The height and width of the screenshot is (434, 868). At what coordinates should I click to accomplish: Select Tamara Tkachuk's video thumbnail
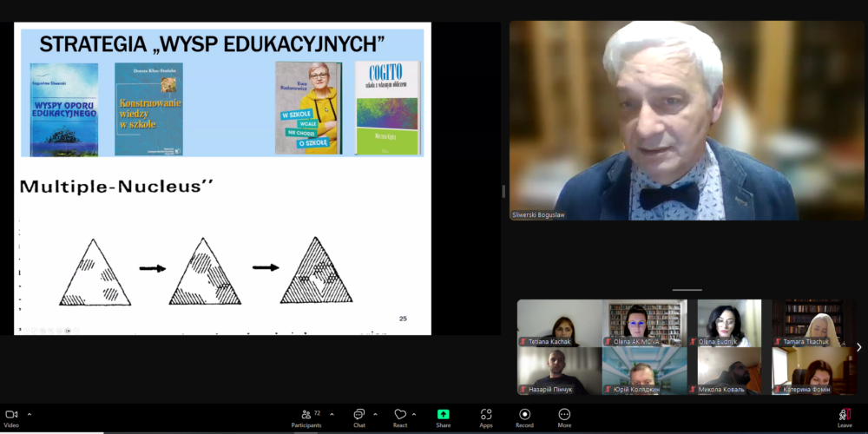click(x=813, y=323)
